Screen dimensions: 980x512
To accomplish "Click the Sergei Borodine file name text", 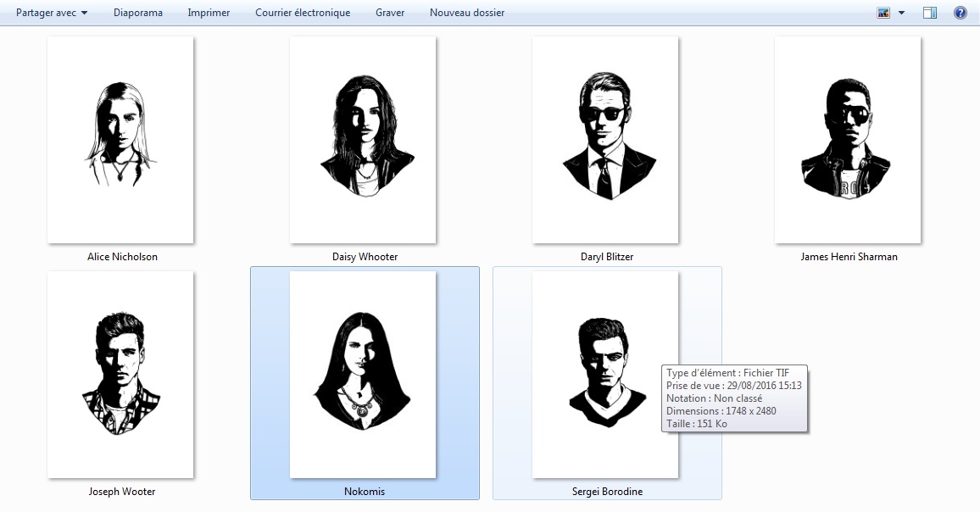I will tap(607, 492).
